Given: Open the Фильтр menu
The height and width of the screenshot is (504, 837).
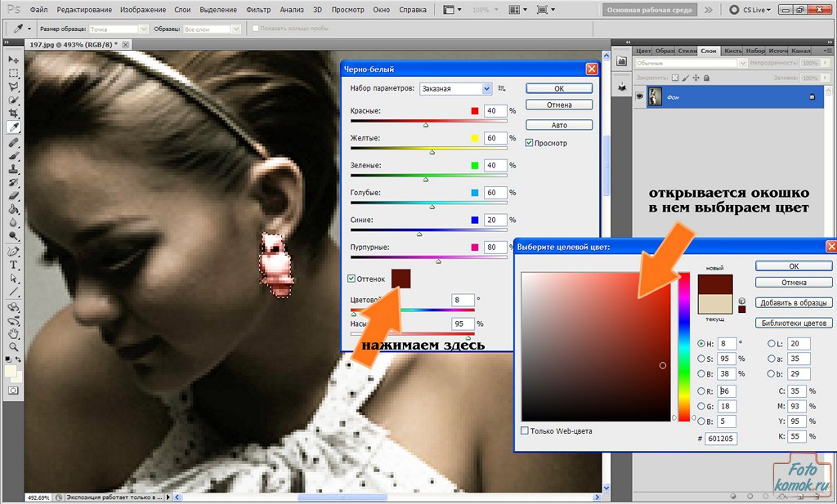Looking at the screenshot, I should [258, 11].
